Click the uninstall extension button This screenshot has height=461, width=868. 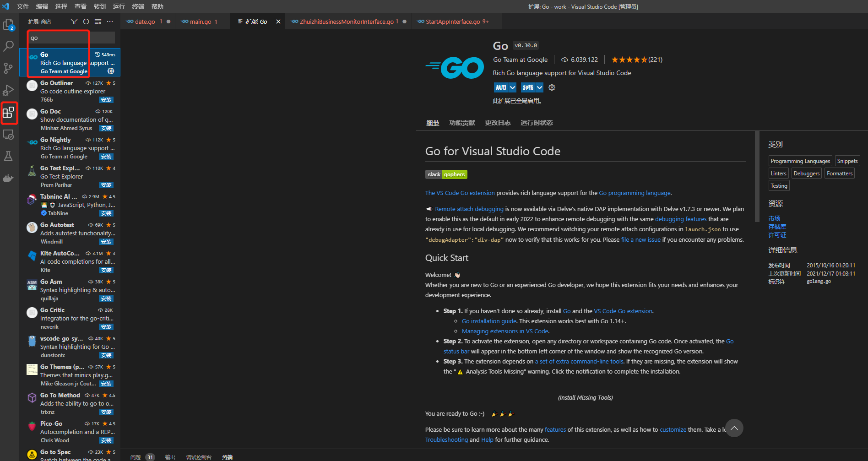(x=528, y=87)
